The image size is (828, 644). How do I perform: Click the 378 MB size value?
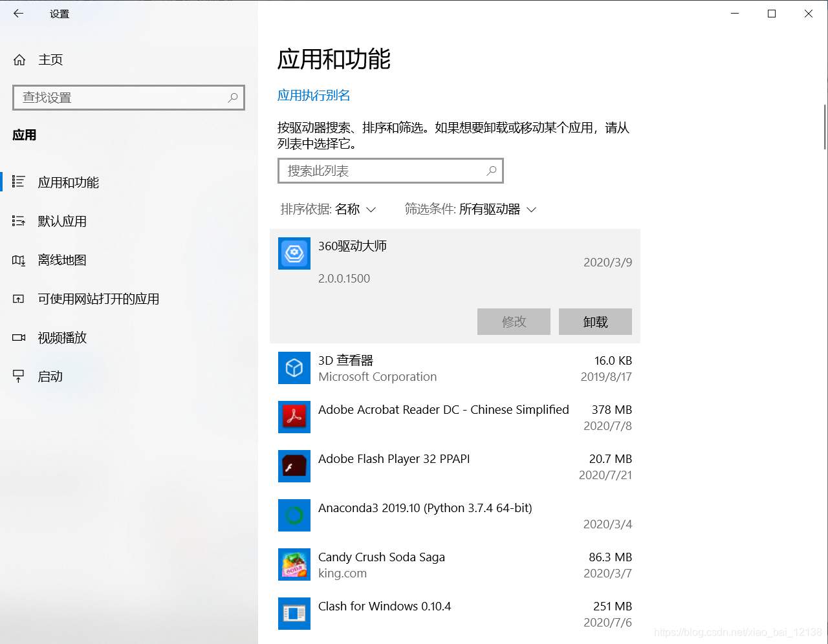pos(612,410)
